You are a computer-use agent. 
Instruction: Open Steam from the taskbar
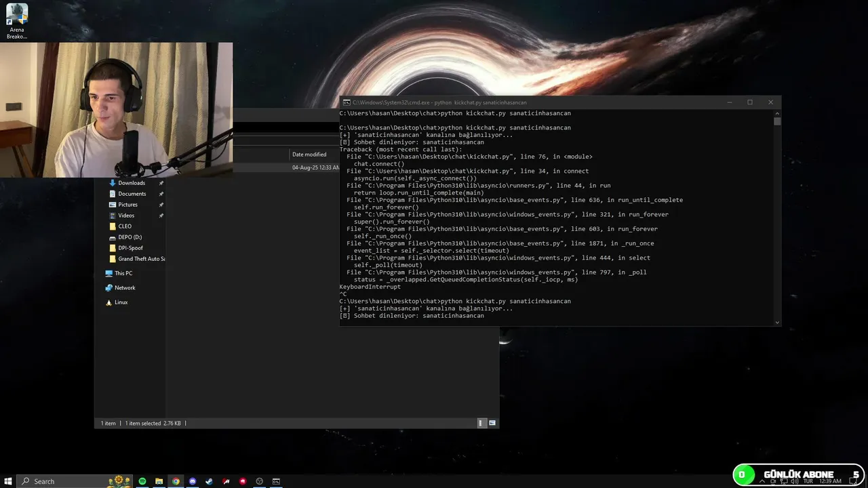pos(209,481)
